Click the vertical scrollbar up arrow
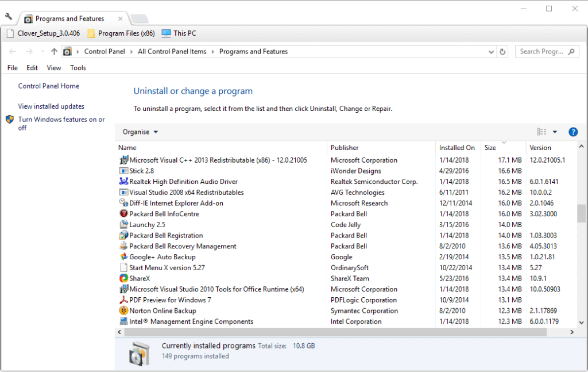Screen dimensions: 588x372 point(581,147)
